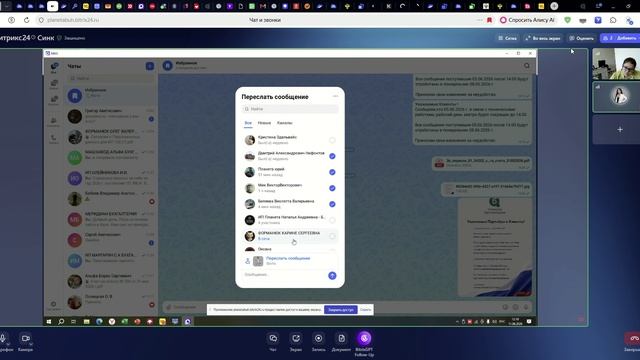Click Спросить Алису AI in browser toolbar

[x=527, y=20]
